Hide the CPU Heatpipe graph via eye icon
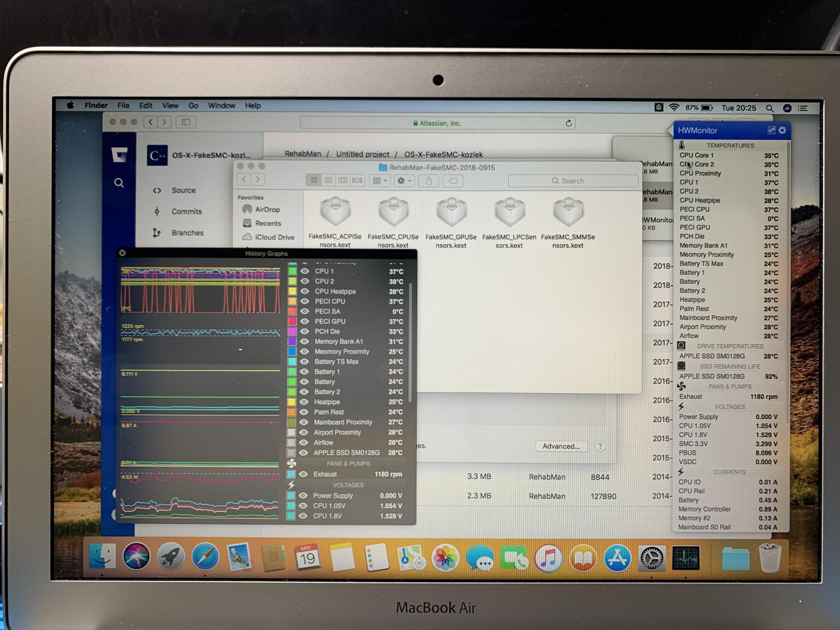This screenshot has width=840, height=630. point(305,291)
